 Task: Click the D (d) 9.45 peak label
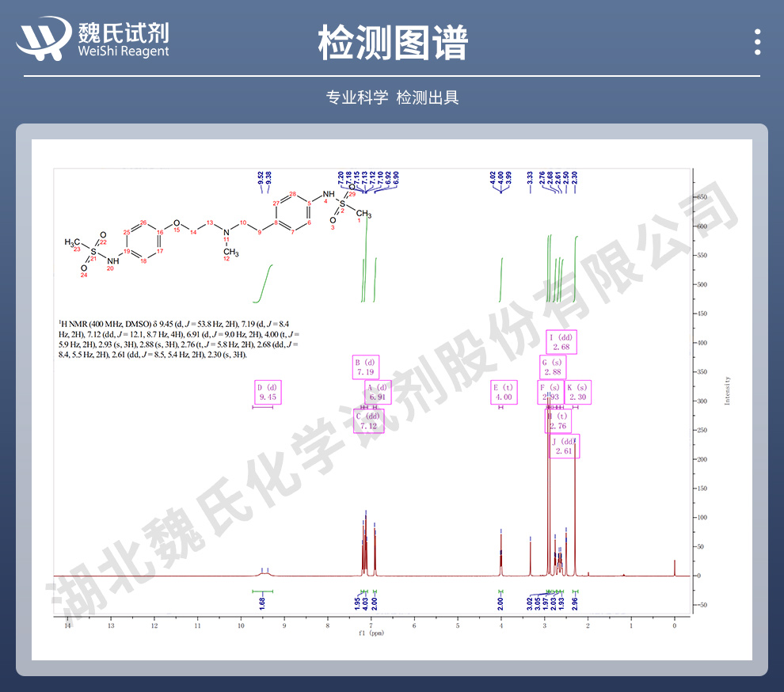(268, 393)
